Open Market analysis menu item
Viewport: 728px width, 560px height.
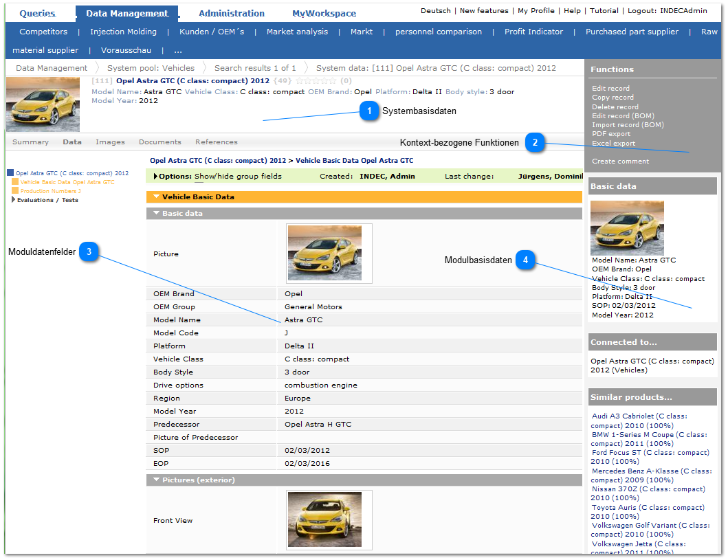297,32
